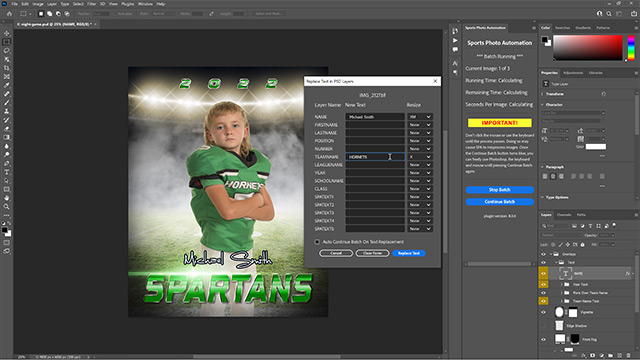640x360 pixels.
Task: Hide the Vignette layer
Action: pyautogui.click(x=543, y=312)
